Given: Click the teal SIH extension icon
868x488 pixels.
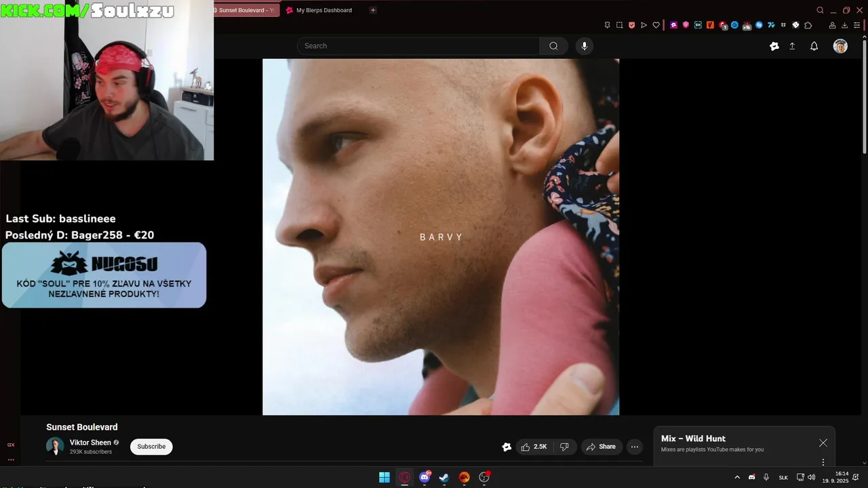Looking at the screenshot, I should tap(698, 25).
